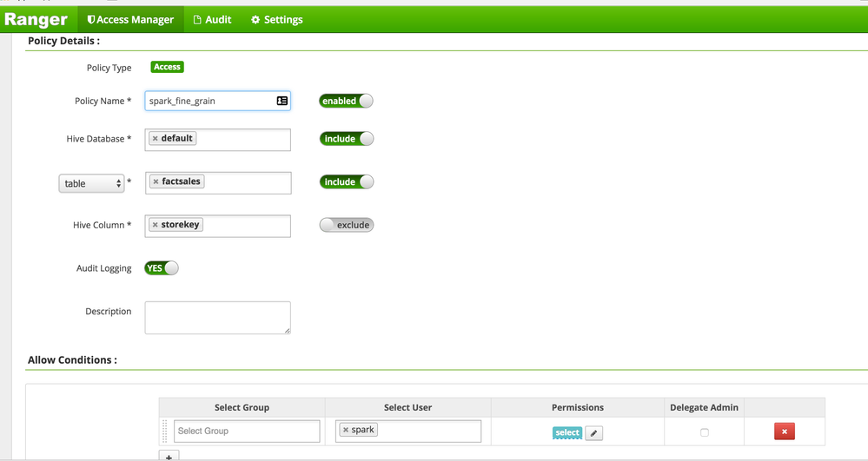Toggle Hive Database include switch
The image size is (868, 461).
pyautogui.click(x=347, y=138)
